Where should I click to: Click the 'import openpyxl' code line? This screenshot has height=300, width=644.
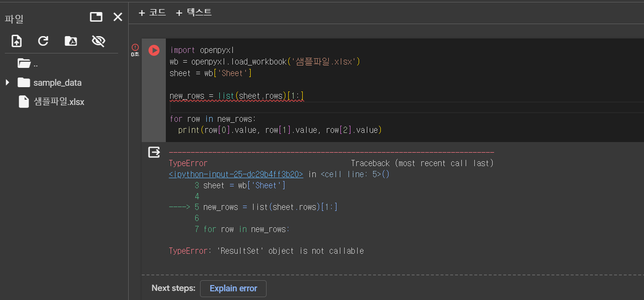coord(202,50)
